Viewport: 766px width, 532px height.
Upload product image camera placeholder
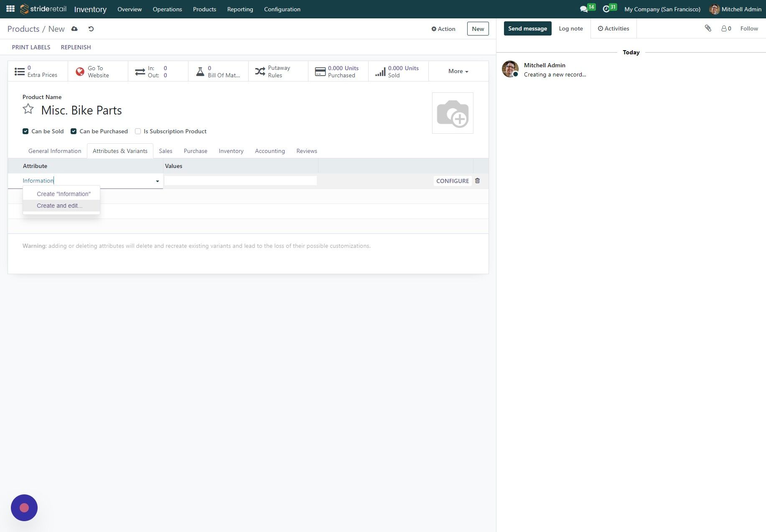click(453, 113)
